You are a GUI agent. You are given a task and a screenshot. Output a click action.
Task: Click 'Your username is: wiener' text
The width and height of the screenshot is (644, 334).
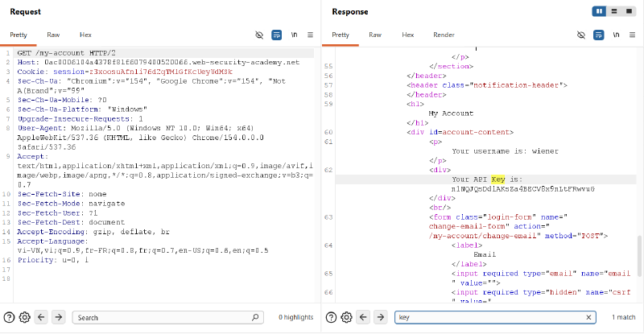pos(506,151)
